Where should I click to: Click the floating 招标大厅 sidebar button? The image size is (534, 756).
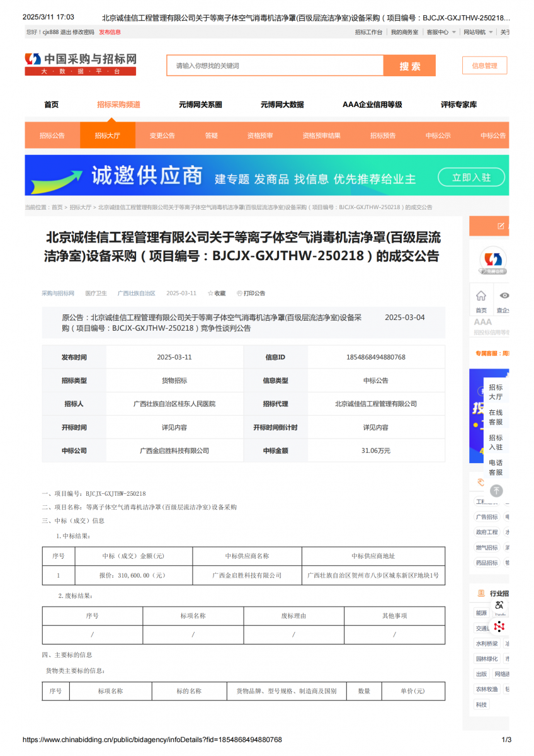(x=496, y=392)
